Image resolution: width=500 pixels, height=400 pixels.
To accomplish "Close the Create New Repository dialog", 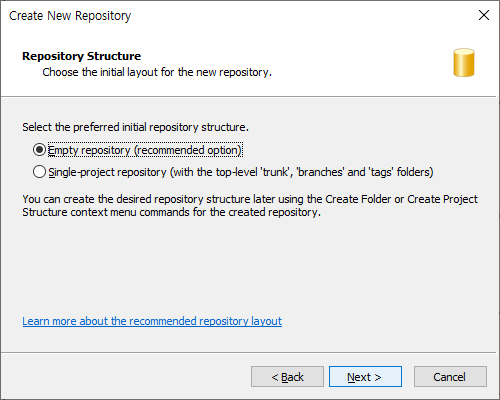I will click(484, 15).
